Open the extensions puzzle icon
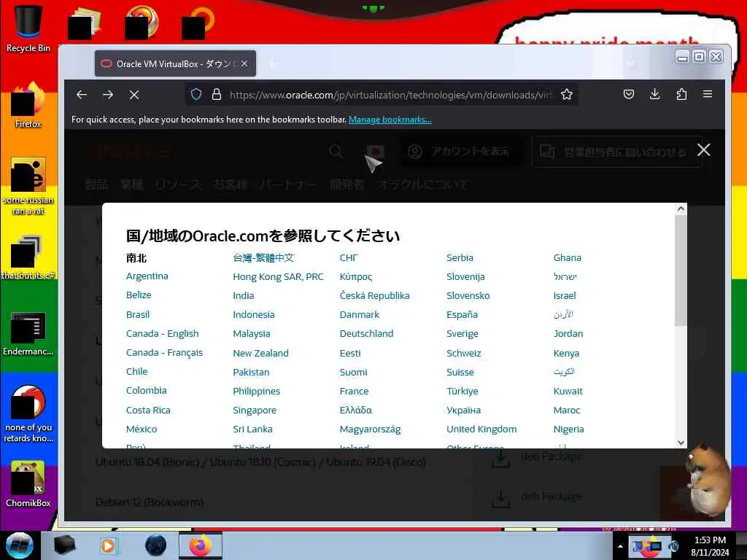This screenshot has width=747, height=560. coord(682,94)
